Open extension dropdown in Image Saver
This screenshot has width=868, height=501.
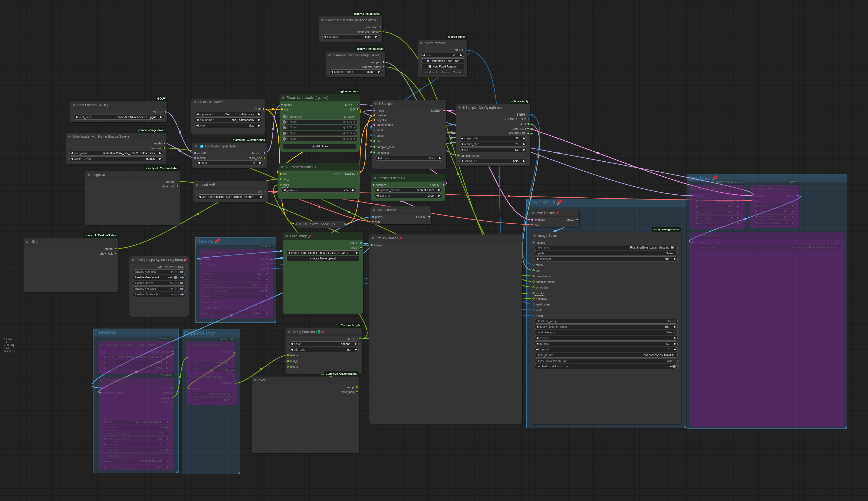click(606, 259)
